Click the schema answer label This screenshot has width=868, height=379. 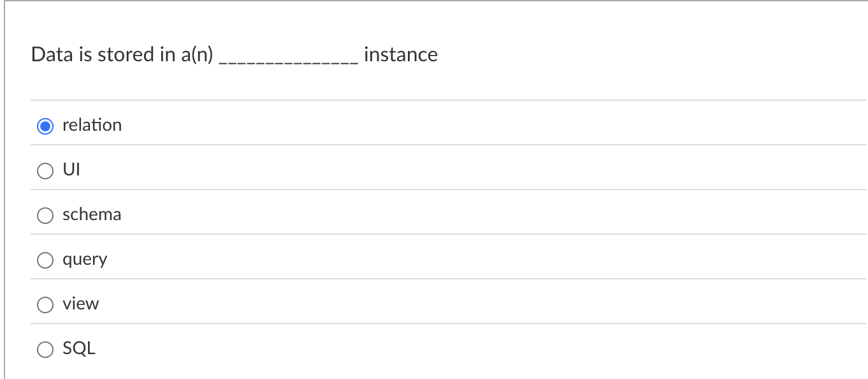pos(91,214)
